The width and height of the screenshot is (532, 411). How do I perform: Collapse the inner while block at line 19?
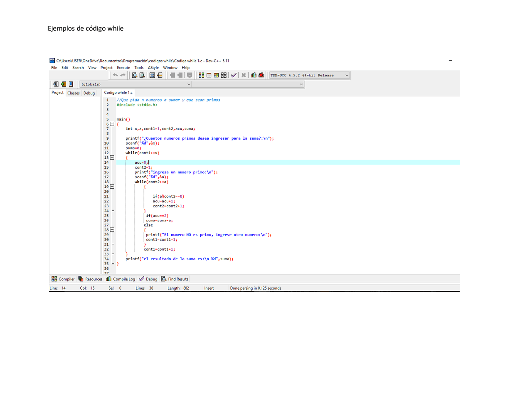click(x=112, y=187)
